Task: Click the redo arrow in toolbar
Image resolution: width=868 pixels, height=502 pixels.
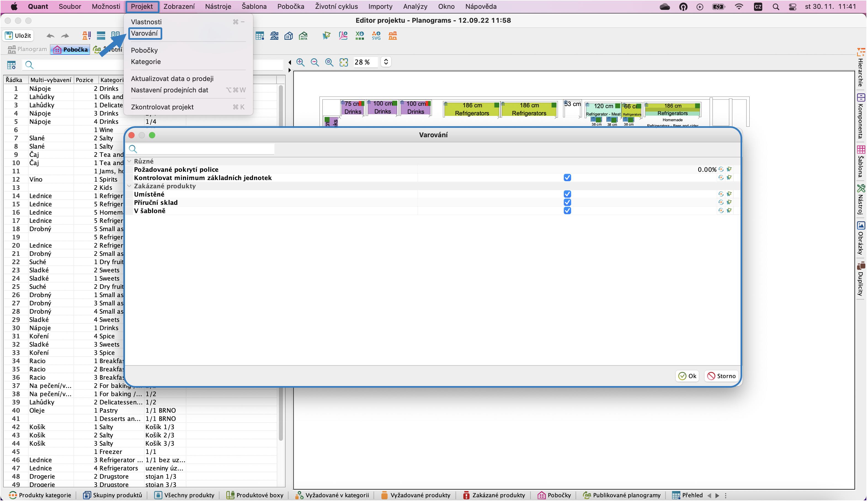Action: 65,36
